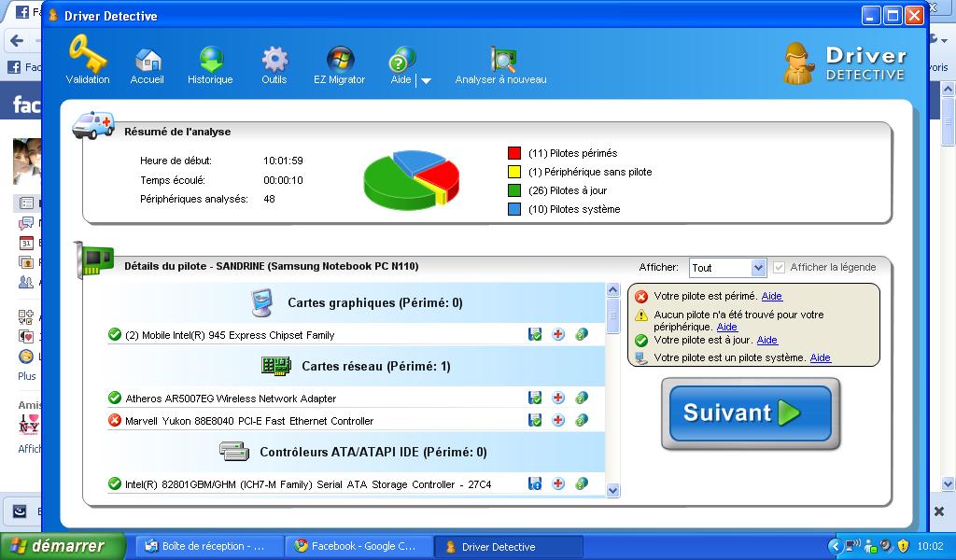Open Aide link for Votre pilote est périmé
Screen dimensions: 956x560
click(772, 296)
